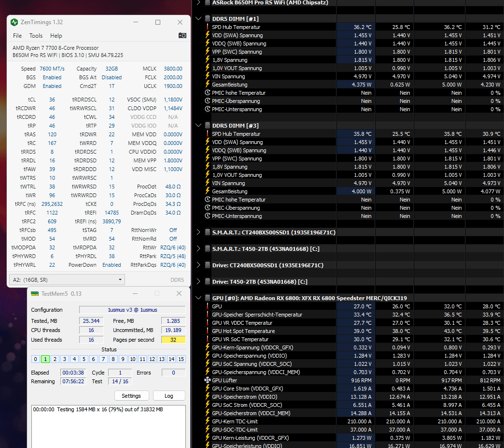The image size is (504, 448).
Task: Click the lightning icon on DIMM #1 VDD (SWA) Spannung row
Action: (208, 35)
